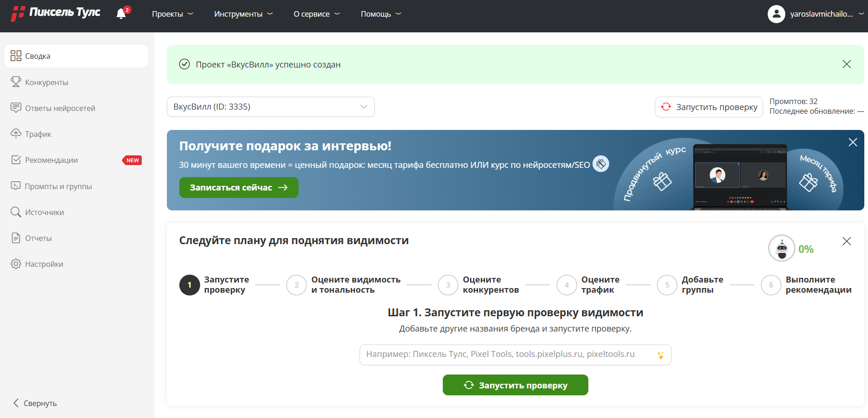The height and width of the screenshot is (418, 868).
Task: Open Конкуренты section in sidebar
Action: (x=46, y=82)
